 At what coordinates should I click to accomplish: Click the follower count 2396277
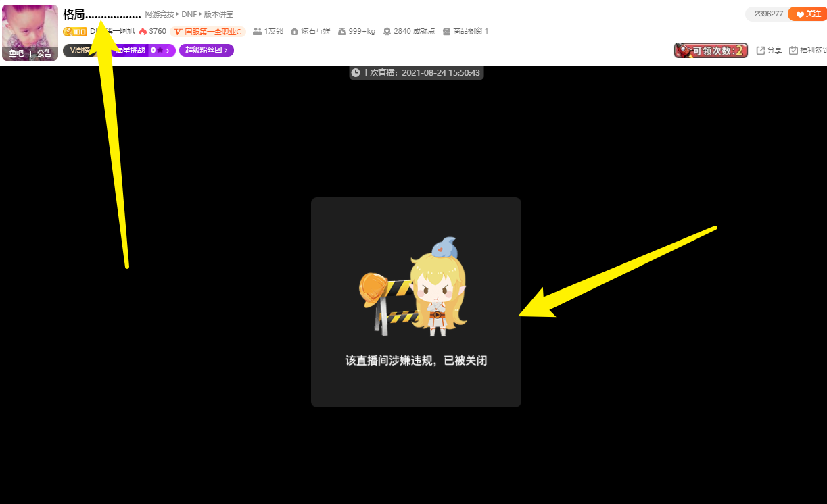pyautogui.click(x=769, y=14)
